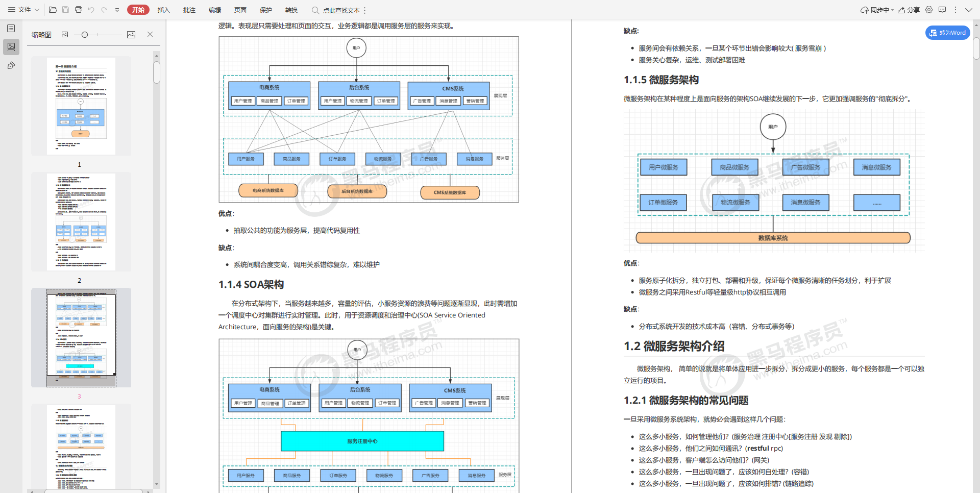Screen dimensions: 980x493
Task: Open the outline panel in the left sidebar
Action: pos(11,28)
